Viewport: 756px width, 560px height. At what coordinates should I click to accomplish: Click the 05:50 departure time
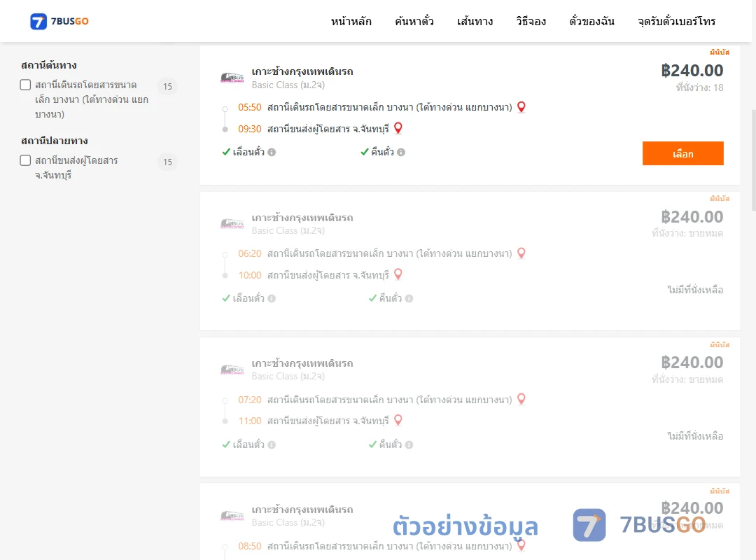tap(250, 107)
